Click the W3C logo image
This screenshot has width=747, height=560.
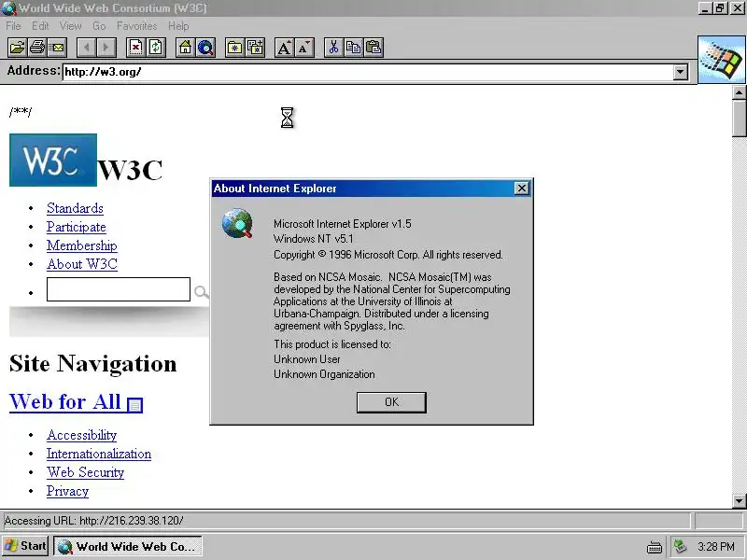click(x=53, y=160)
